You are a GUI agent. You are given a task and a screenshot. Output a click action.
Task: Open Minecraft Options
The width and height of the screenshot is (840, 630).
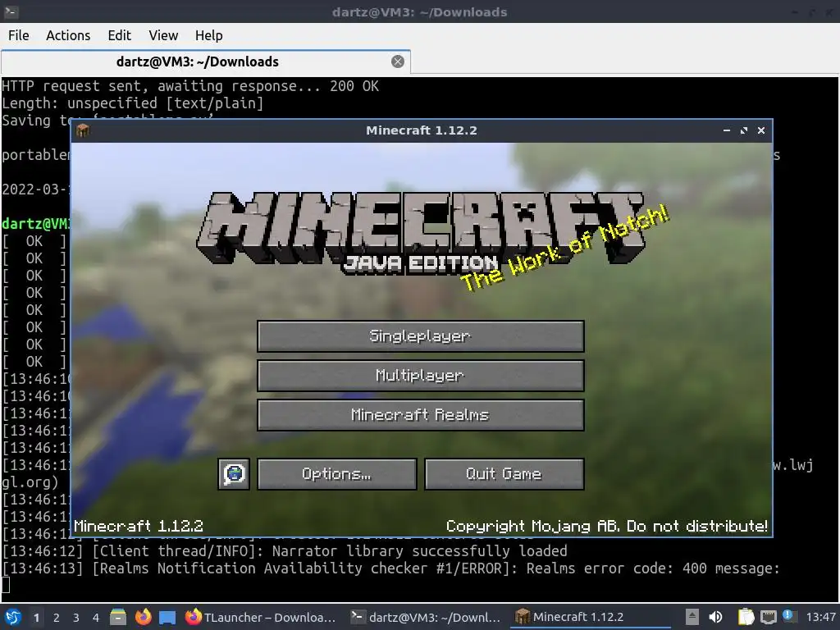[336, 474]
